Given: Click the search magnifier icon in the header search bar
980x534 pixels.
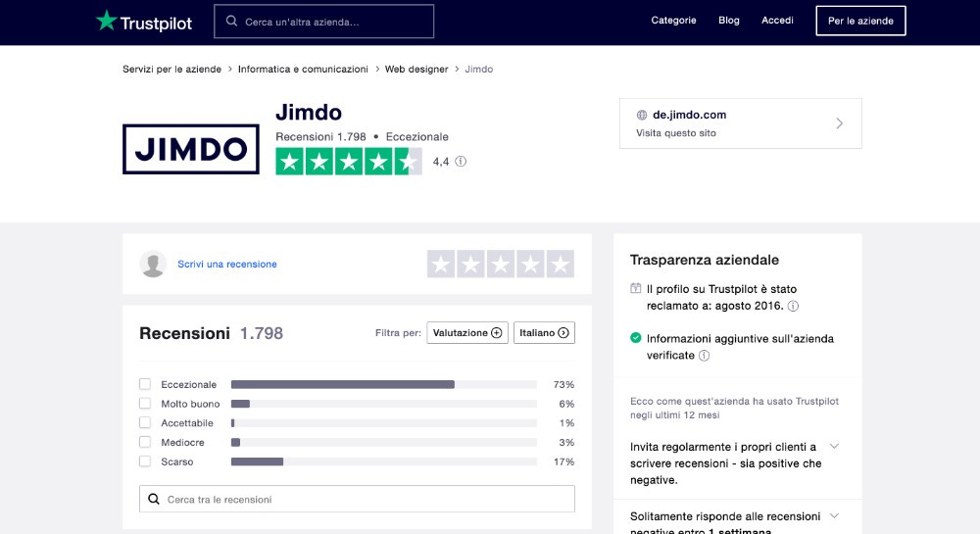Looking at the screenshot, I should [231, 22].
